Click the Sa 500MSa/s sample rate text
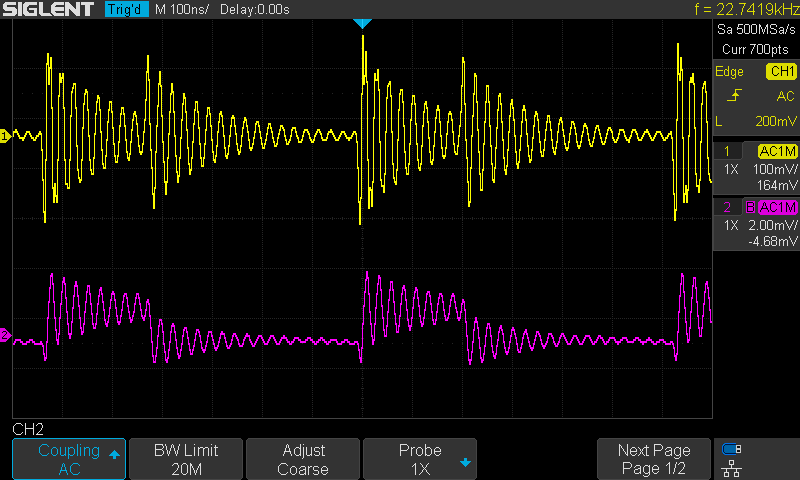Viewport: 800px width, 480px height. pos(756,30)
